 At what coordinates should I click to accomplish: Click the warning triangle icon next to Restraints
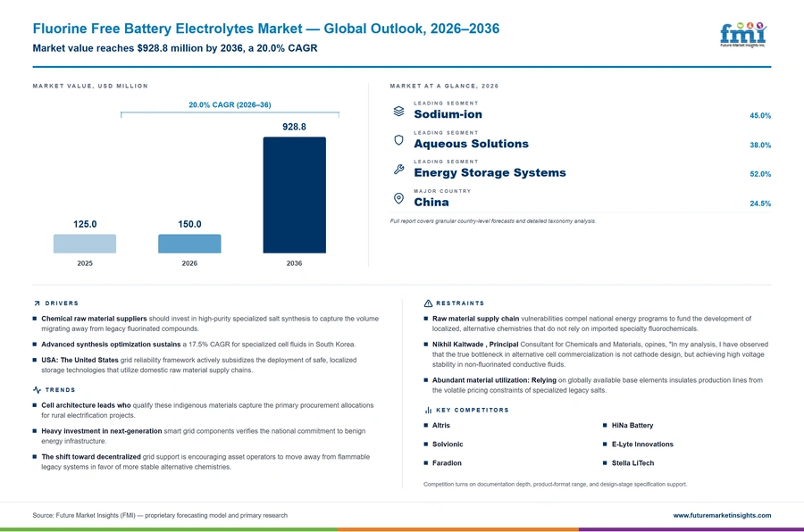coord(428,303)
